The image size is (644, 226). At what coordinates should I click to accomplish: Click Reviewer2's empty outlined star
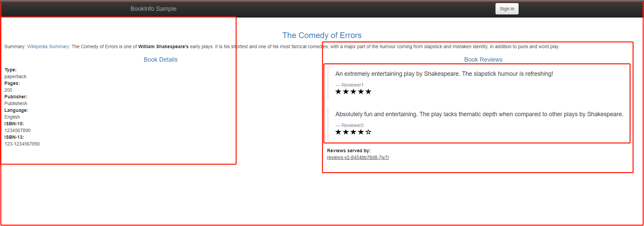pyautogui.click(x=368, y=132)
